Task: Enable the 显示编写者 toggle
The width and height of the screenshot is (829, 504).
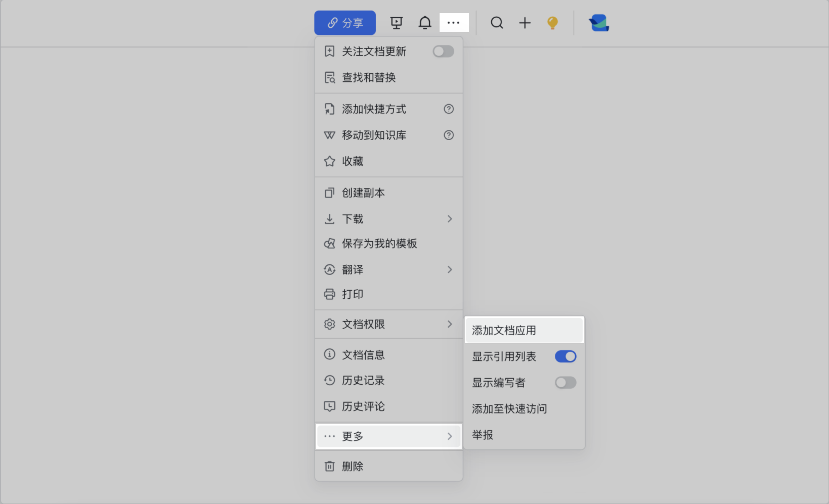Action: [x=565, y=383]
